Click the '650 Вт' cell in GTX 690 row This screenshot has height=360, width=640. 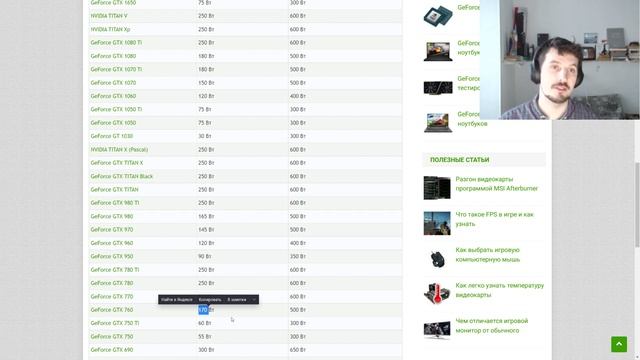click(298, 350)
